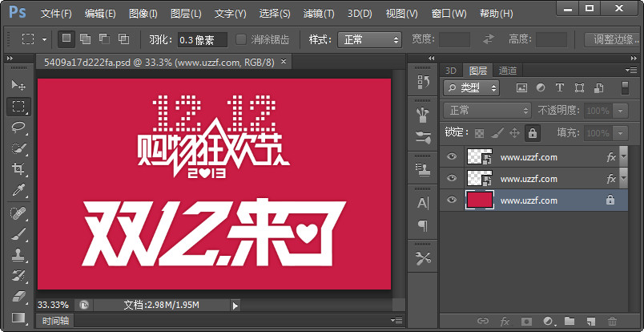The image size is (644, 332).
Task: Select the Eraser tool
Action: click(18, 296)
